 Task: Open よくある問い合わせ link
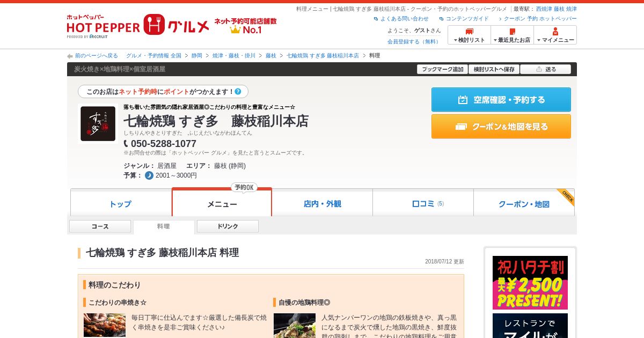click(404, 19)
